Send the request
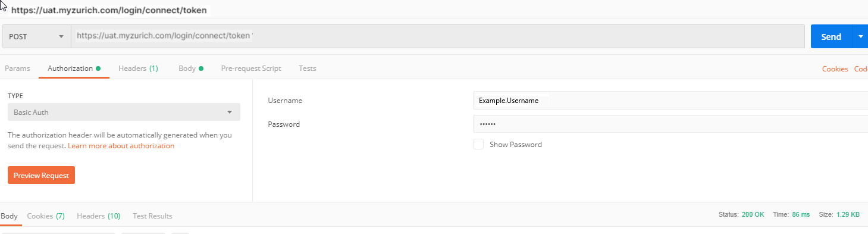Screen dimensions: 868x234 [831, 36]
